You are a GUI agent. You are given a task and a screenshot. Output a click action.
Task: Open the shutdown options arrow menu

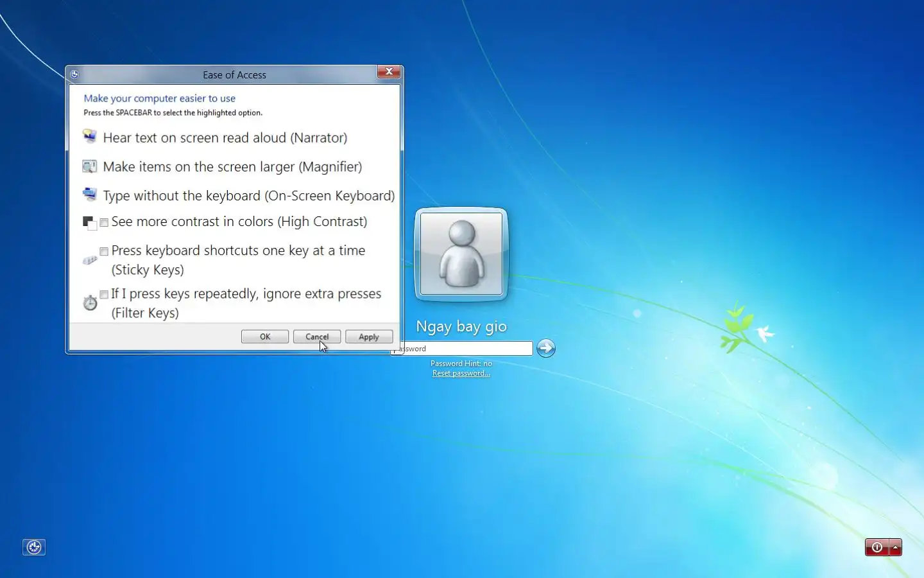[x=896, y=547]
